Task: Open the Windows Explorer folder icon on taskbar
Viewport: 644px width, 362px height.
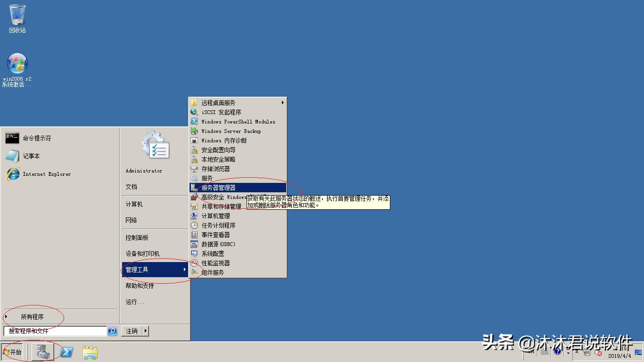Action: pos(90,352)
